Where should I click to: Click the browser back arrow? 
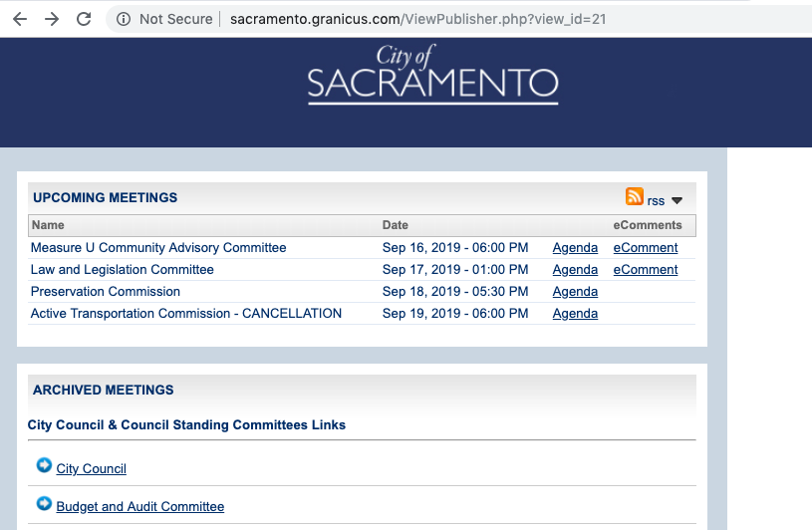[x=19, y=19]
